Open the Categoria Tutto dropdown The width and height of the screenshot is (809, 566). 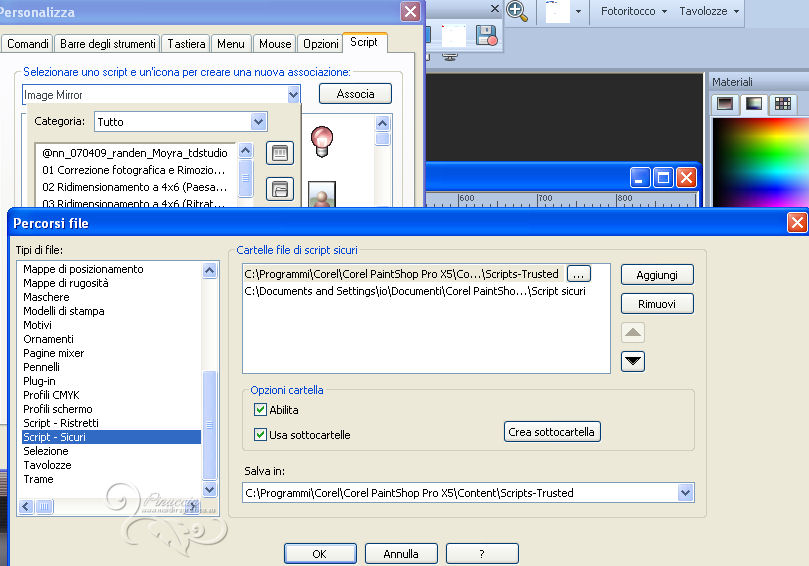pos(258,122)
